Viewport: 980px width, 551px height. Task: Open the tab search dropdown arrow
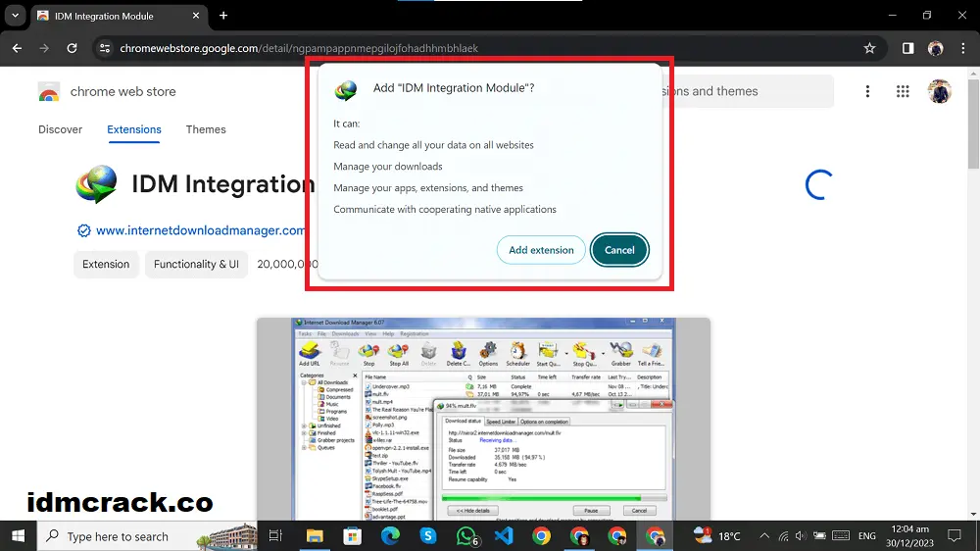[x=15, y=16]
